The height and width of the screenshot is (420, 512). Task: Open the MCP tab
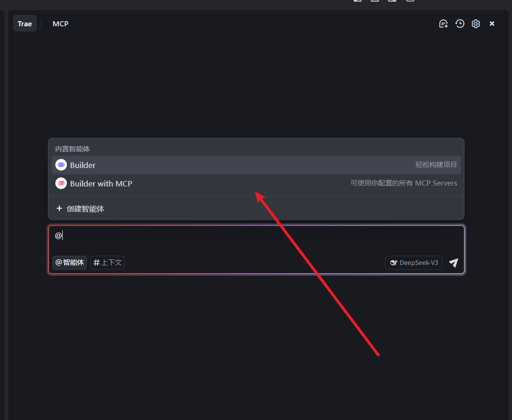60,24
